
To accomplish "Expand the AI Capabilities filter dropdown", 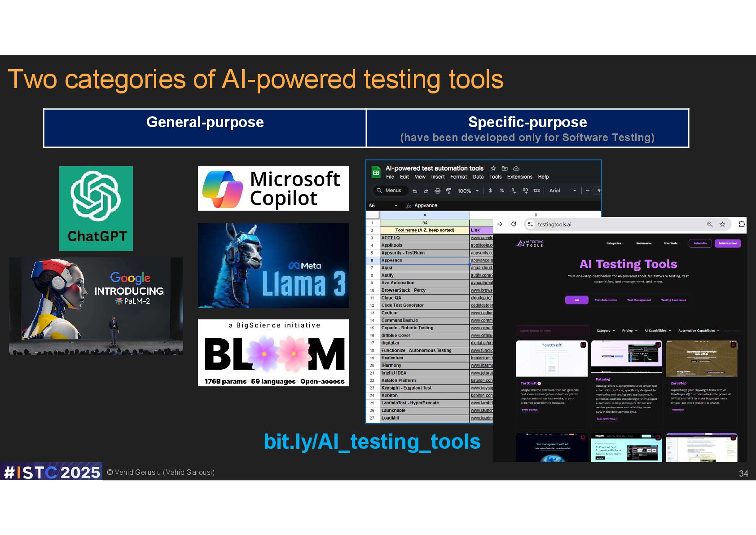I will click(x=658, y=331).
